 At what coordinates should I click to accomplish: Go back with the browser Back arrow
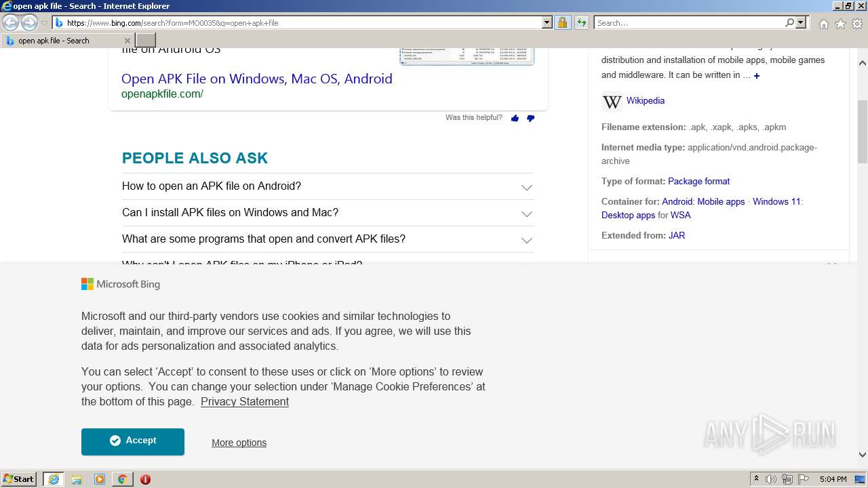10,22
